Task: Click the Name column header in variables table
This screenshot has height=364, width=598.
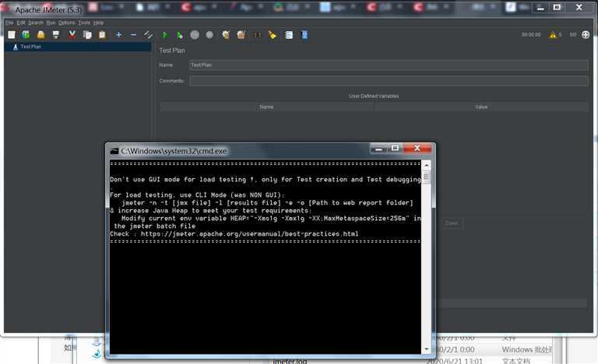Action: point(266,107)
